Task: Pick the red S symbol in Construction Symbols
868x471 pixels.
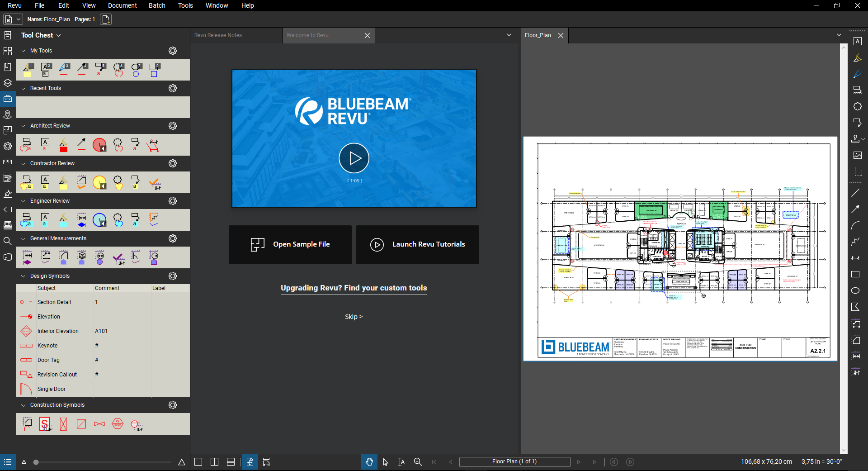Action: [x=46, y=424]
